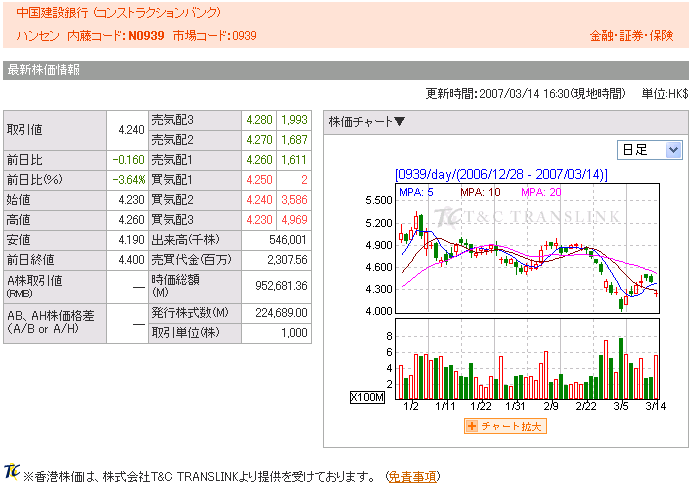Click the 発行株式数 value 224,689.00
The image size is (693, 495).
click(281, 313)
